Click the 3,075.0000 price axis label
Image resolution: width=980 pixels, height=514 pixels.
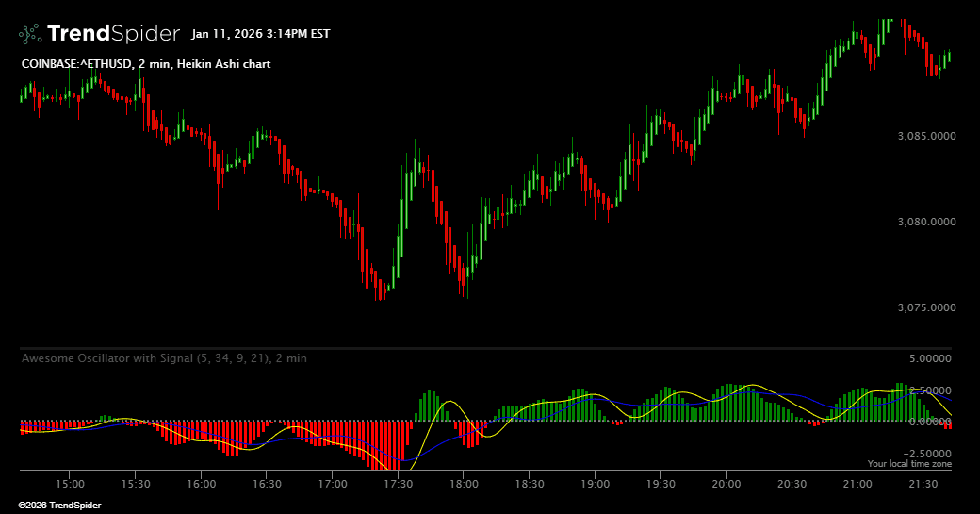[x=927, y=307]
